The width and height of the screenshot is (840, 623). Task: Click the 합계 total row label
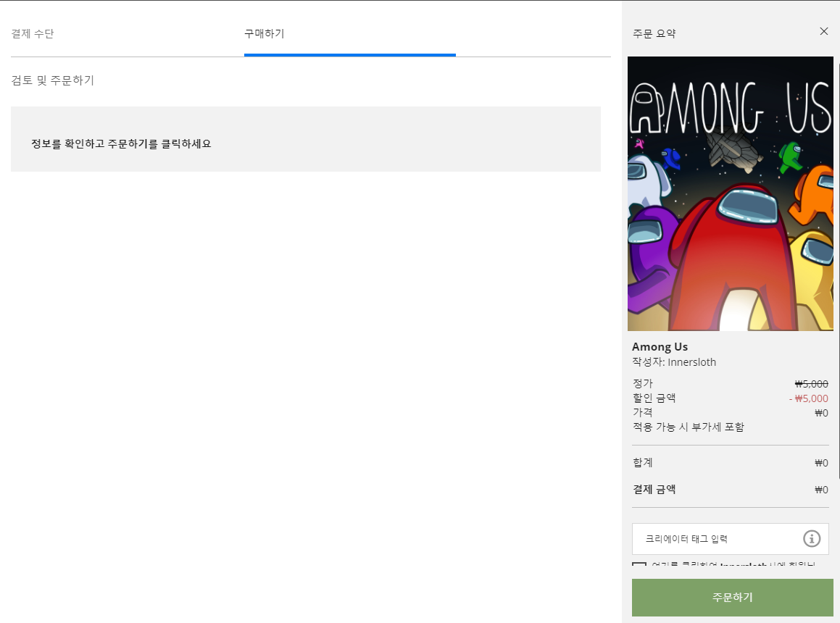click(x=642, y=462)
